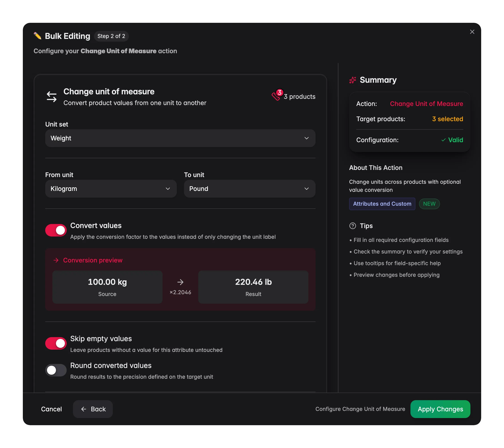Image resolution: width=504 pixels, height=448 pixels.
Task: Click the question mark icon beside Tips
Action: coord(353,226)
